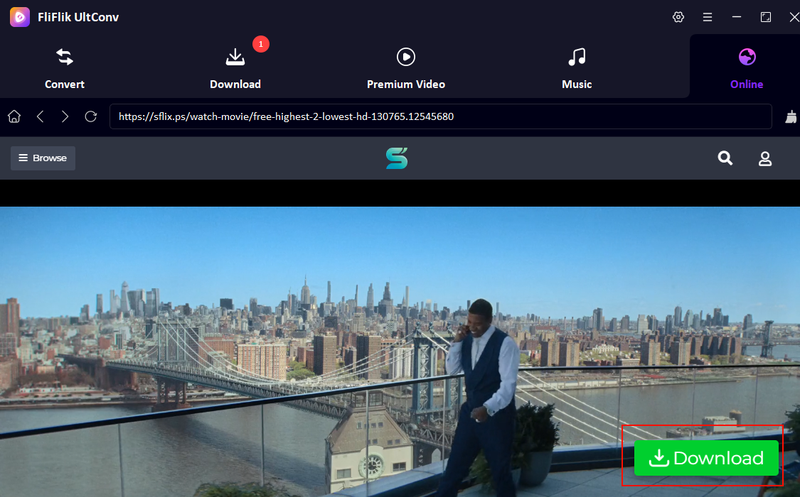Open the hamburger menu in title bar

pyautogui.click(x=707, y=17)
